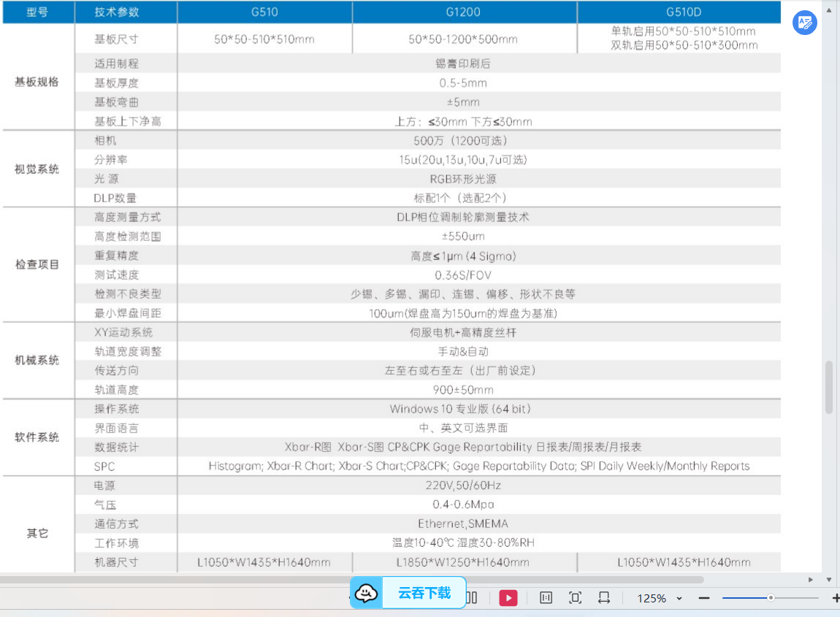The height and width of the screenshot is (617, 840).
Task: Click the G1200 column header
Action: pos(464,12)
